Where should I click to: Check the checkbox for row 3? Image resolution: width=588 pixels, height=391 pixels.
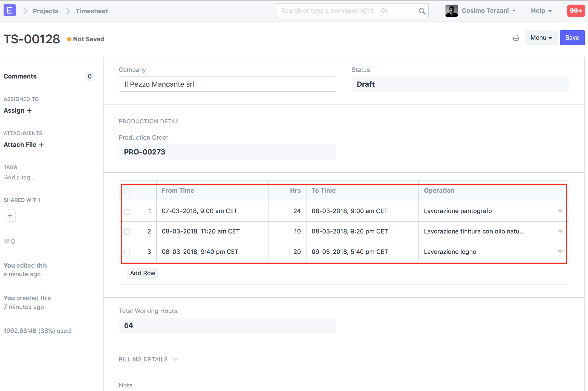[x=127, y=252]
